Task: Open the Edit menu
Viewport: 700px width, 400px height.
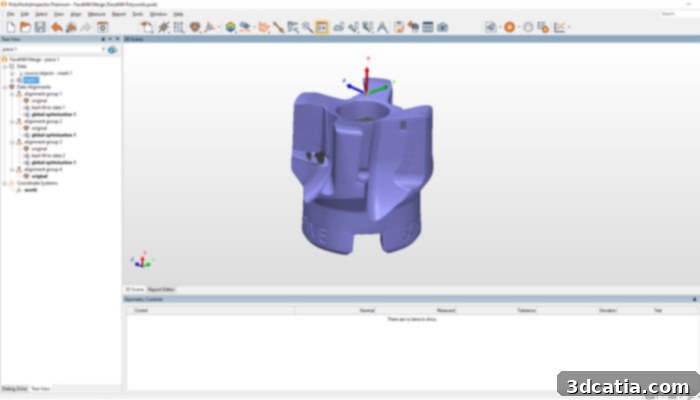Action: point(25,14)
